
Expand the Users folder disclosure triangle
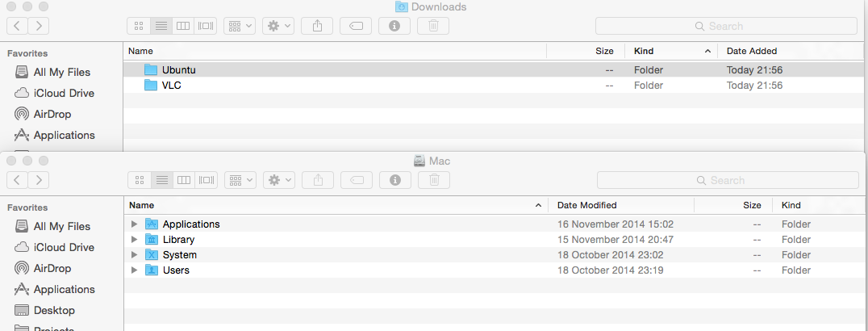tap(134, 270)
